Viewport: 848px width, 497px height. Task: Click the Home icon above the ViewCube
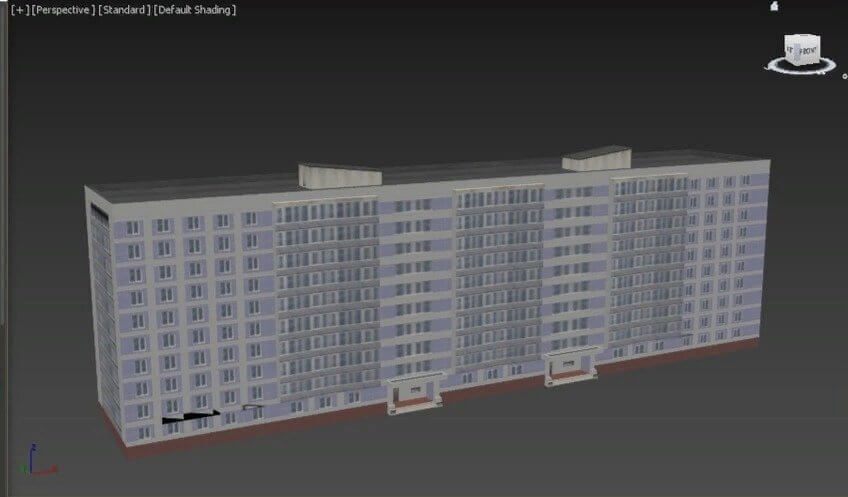click(774, 6)
